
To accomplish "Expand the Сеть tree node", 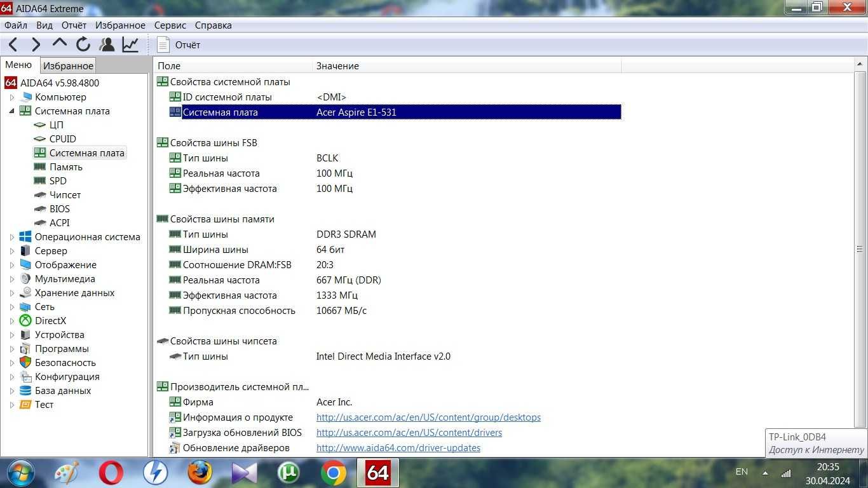I will click(11, 307).
